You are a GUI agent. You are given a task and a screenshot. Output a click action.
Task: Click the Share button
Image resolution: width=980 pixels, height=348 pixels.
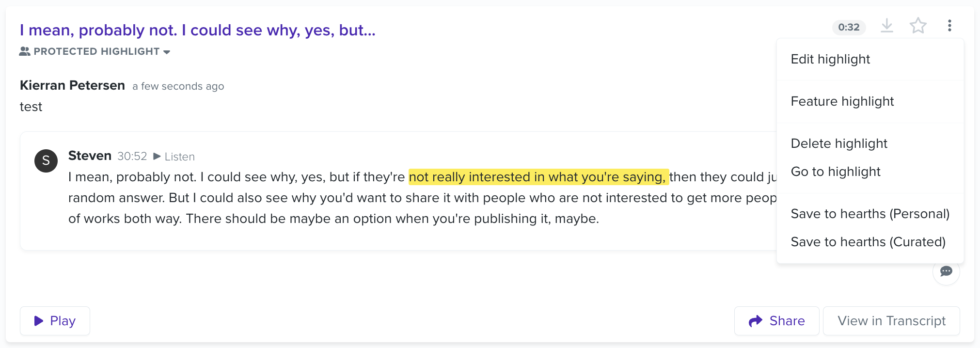click(776, 321)
